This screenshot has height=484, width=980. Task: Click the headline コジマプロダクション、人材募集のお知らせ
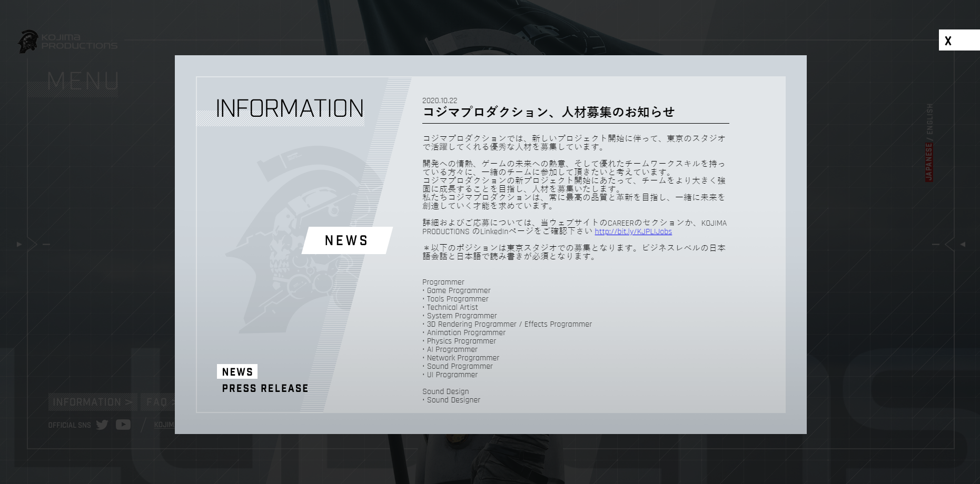(x=548, y=112)
